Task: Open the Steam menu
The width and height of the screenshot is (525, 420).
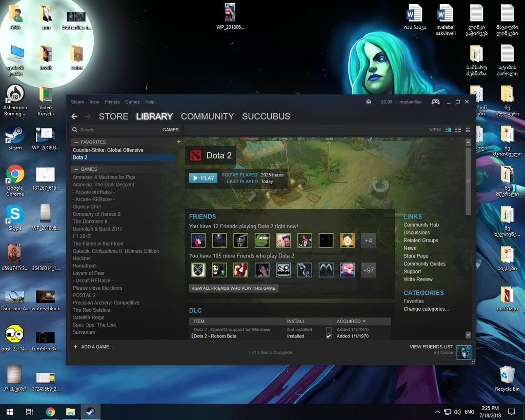Action: 77,102
